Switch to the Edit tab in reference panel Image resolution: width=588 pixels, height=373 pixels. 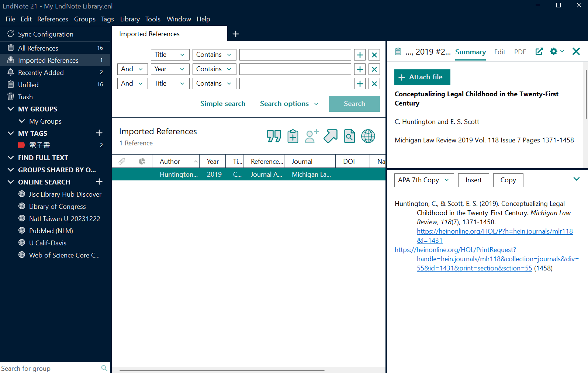tap(500, 52)
